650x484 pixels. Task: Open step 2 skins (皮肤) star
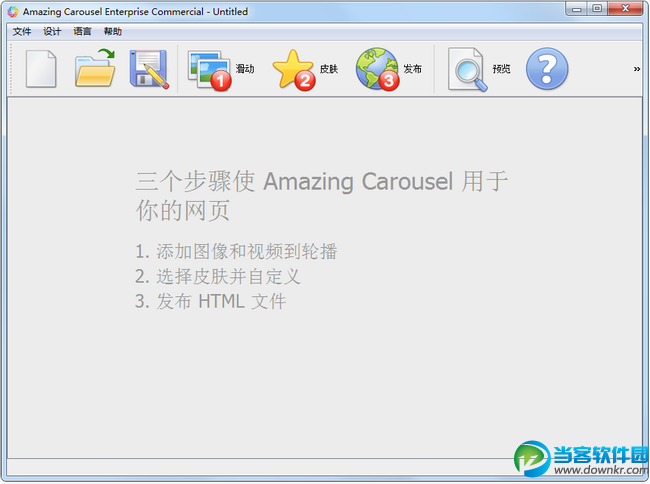pyautogui.click(x=306, y=69)
